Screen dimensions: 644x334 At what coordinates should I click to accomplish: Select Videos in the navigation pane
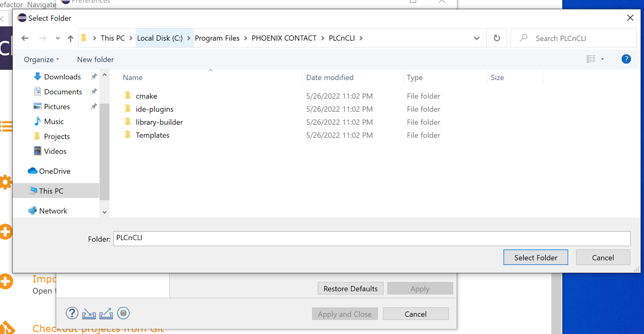coord(55,151)
